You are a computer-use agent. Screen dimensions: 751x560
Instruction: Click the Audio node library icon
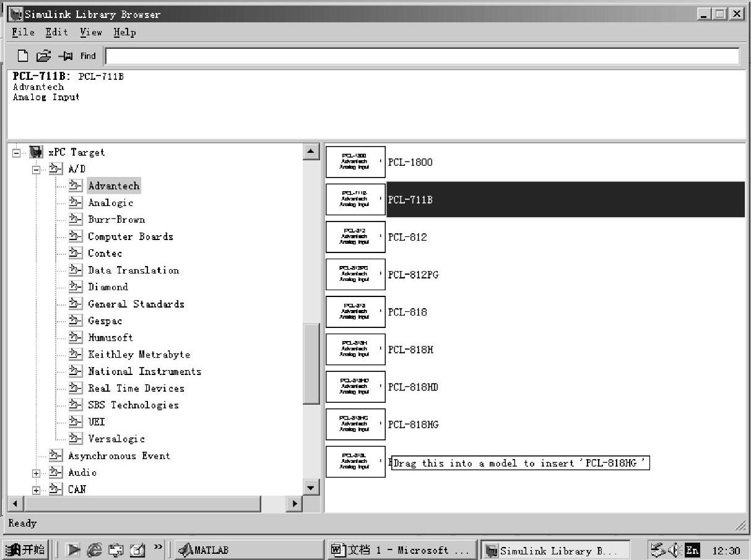56,473
